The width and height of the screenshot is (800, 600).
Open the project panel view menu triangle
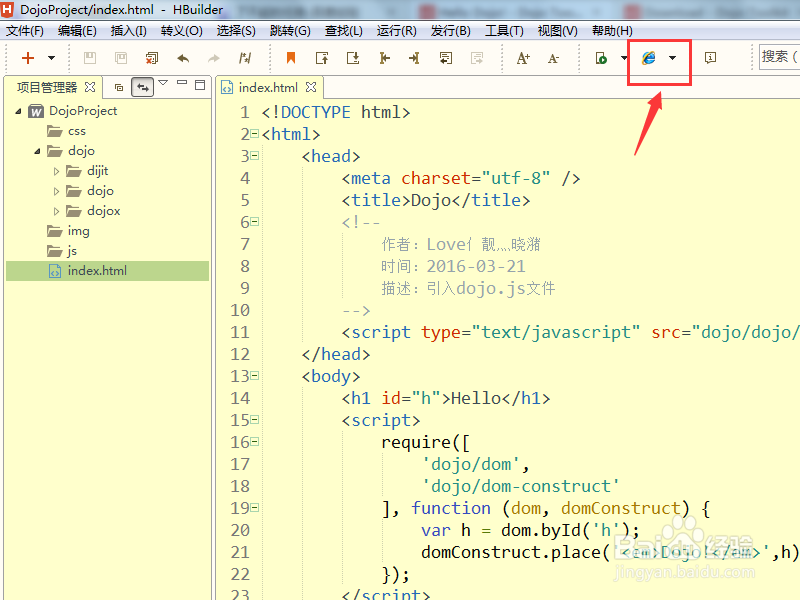tap(163, 83)
